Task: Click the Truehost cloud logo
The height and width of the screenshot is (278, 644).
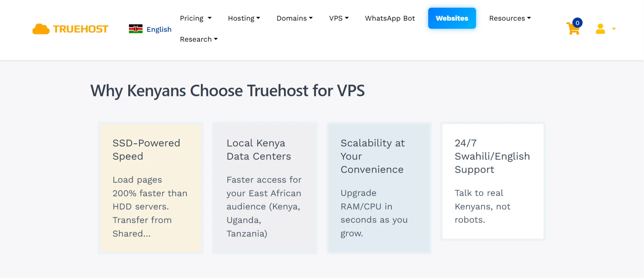Action: click(41, 29)
